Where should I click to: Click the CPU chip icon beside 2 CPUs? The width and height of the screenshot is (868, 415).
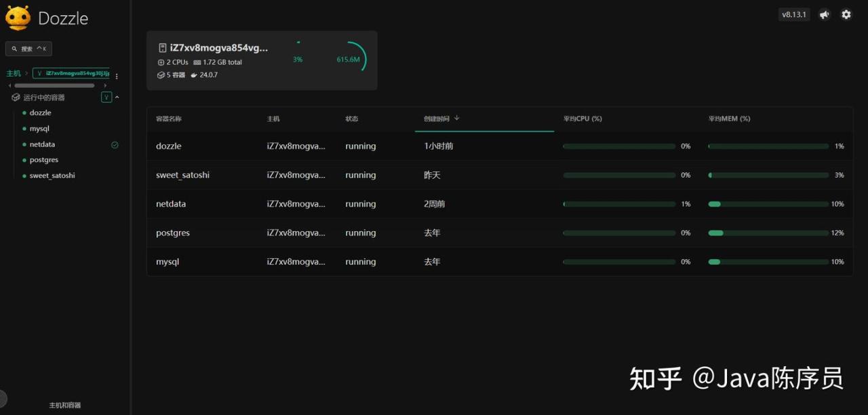(x=161, y=62)
